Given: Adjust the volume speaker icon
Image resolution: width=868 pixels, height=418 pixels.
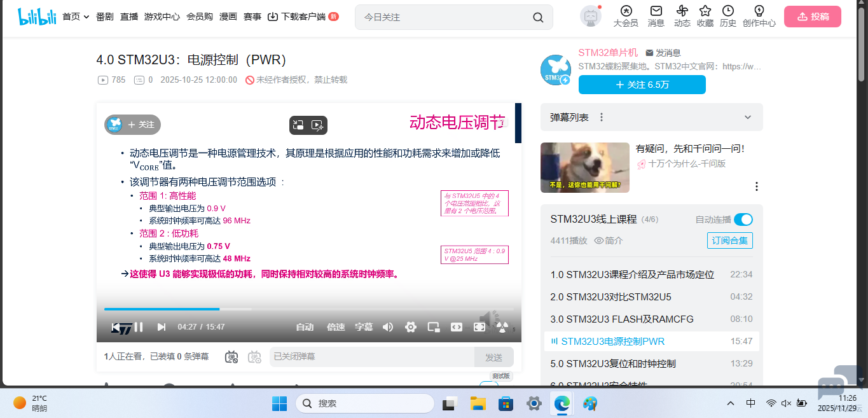Looking at the screenshot, I should (x=388, y=326).
